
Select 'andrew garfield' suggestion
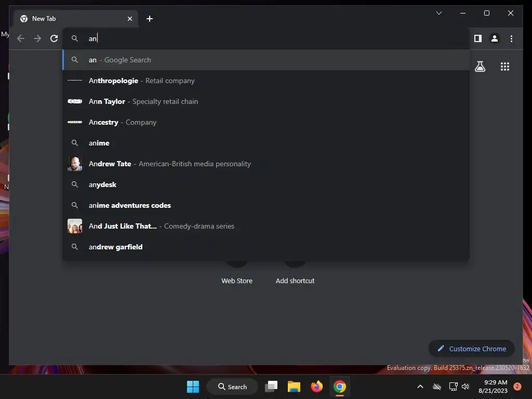pyautogui.click(x=267, y=247)
